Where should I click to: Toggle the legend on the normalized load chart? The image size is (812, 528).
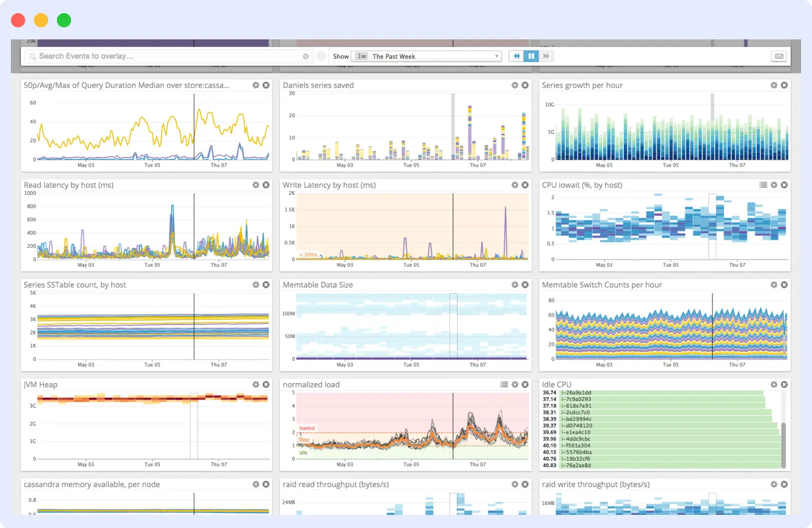coord(504,385)
